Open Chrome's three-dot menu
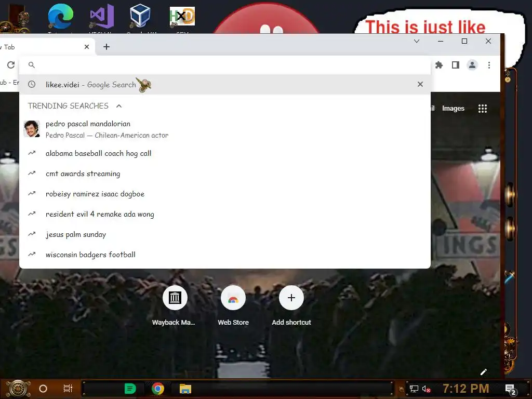Viewport: 532px width, 399px height. [489, 65]
